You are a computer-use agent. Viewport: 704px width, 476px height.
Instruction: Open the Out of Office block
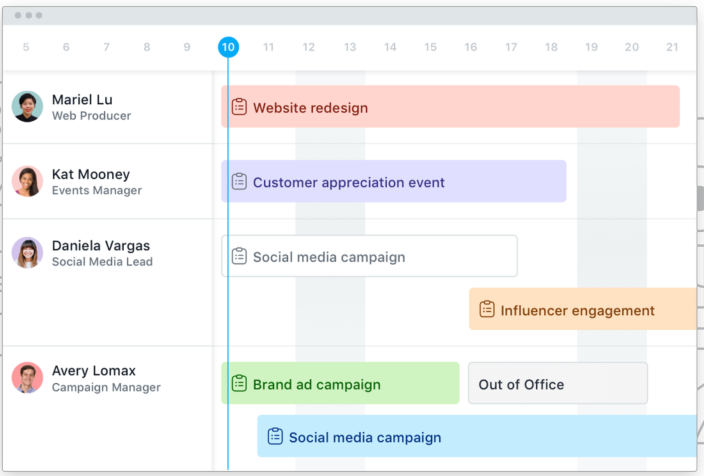tap(558, 383)
